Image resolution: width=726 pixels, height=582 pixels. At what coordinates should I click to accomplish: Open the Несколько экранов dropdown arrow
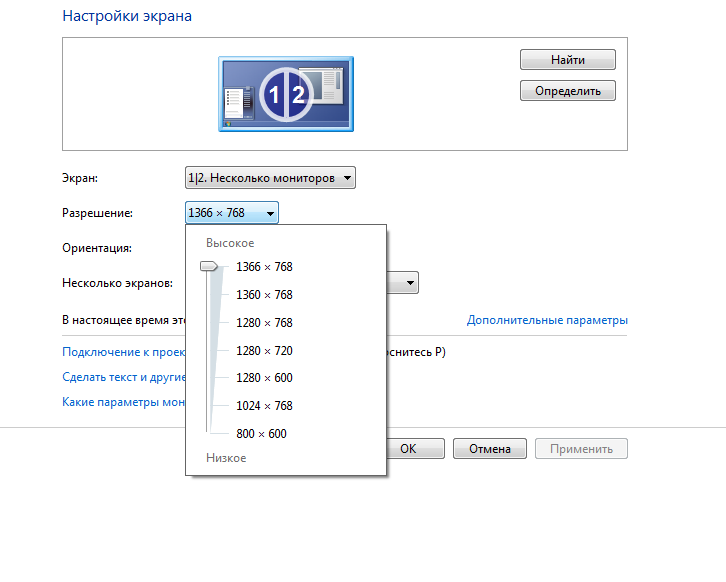click(410, 283)
